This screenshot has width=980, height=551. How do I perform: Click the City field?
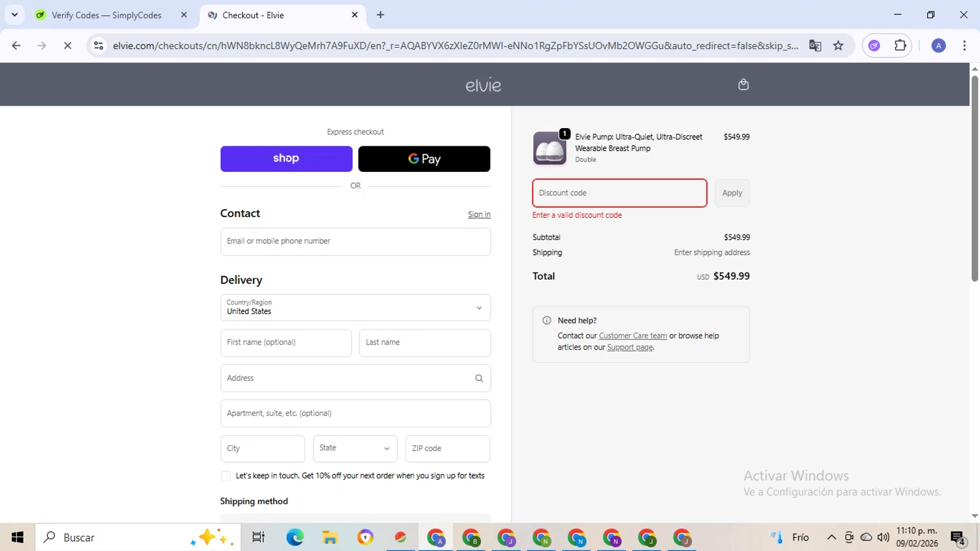[263, 448]
